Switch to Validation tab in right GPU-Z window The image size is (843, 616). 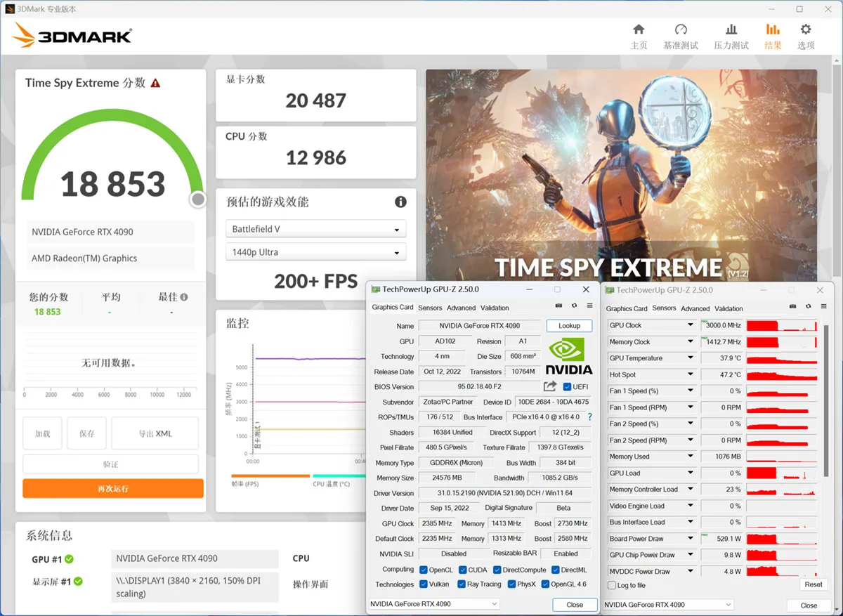tap(728, 308)
